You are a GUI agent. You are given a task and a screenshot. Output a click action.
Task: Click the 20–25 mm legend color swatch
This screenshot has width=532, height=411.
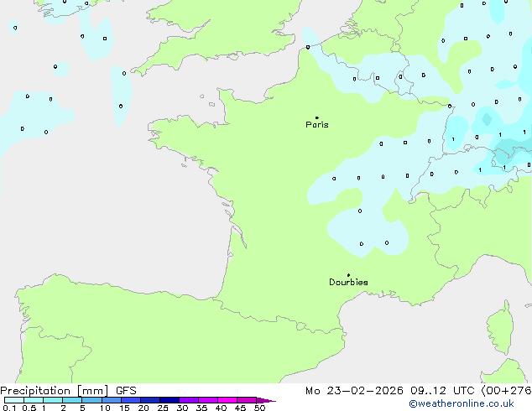(x=149, y=400)
